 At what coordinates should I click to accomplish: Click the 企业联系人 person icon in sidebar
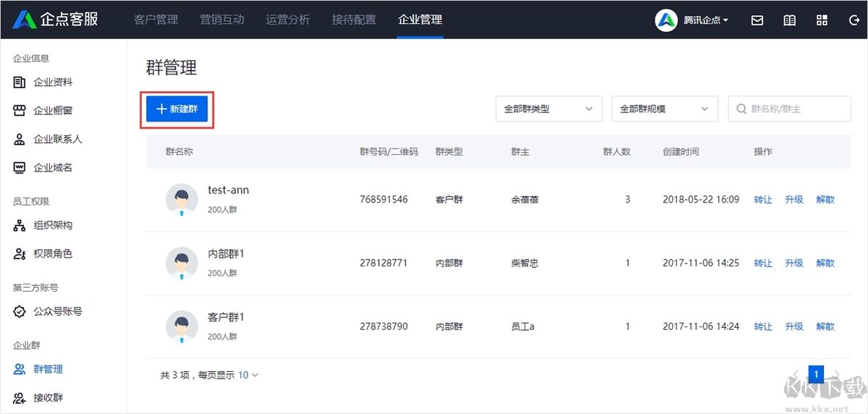[x=20, y=139]
